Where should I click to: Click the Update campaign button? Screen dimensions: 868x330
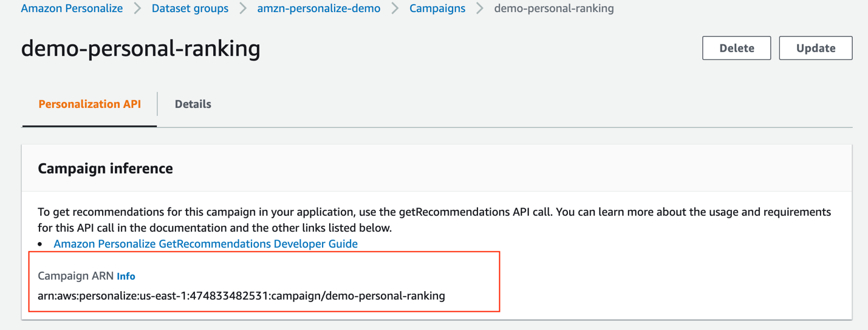pos(816,48)
